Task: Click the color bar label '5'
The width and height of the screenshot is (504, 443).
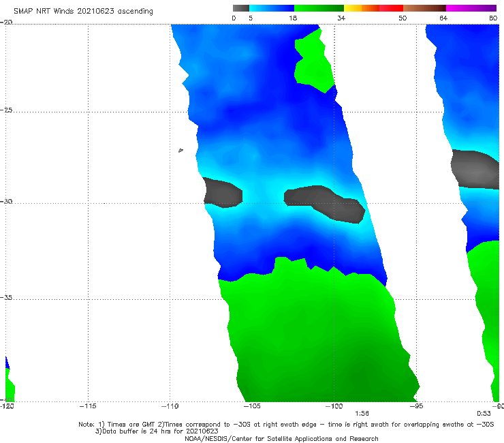Action: (251, 18)
